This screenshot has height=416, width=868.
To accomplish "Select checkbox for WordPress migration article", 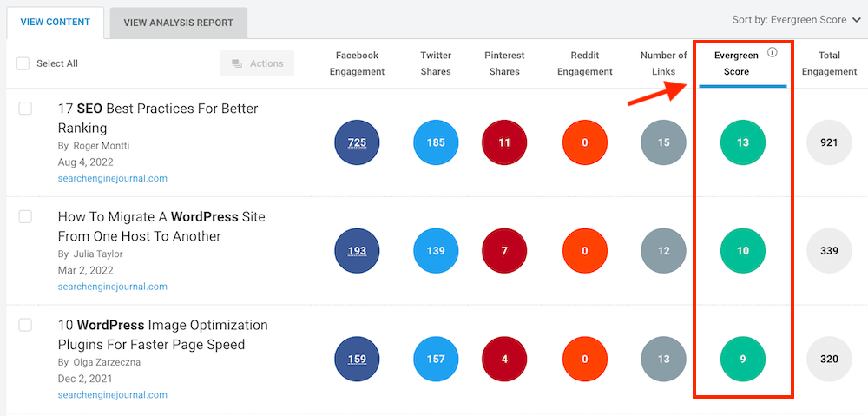I will [x=25, y=216].
